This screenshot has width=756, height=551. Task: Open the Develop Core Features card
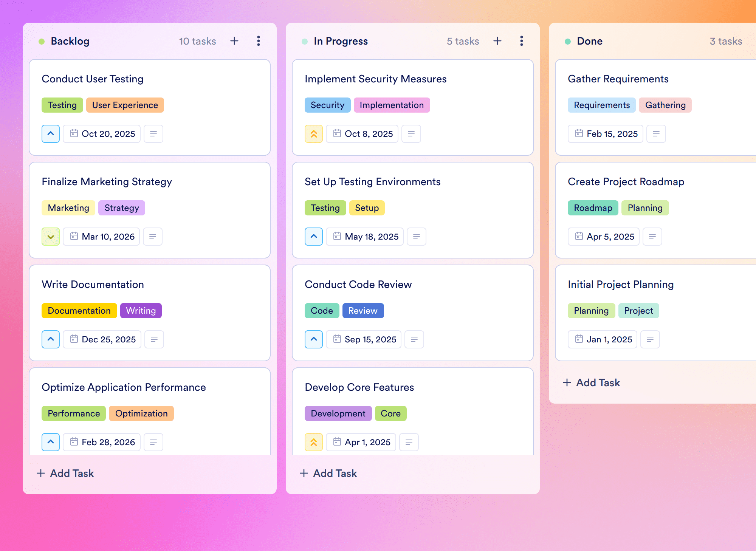pos(413,412)
